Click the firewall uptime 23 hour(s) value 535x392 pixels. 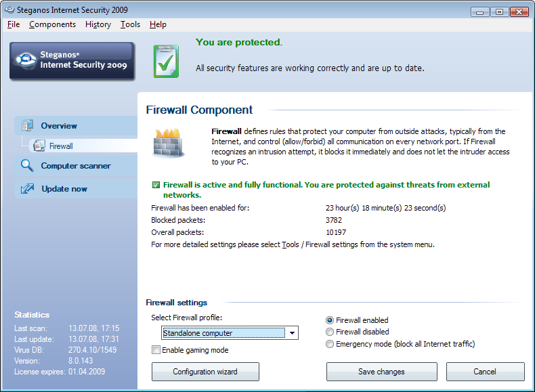click(385, 208)
